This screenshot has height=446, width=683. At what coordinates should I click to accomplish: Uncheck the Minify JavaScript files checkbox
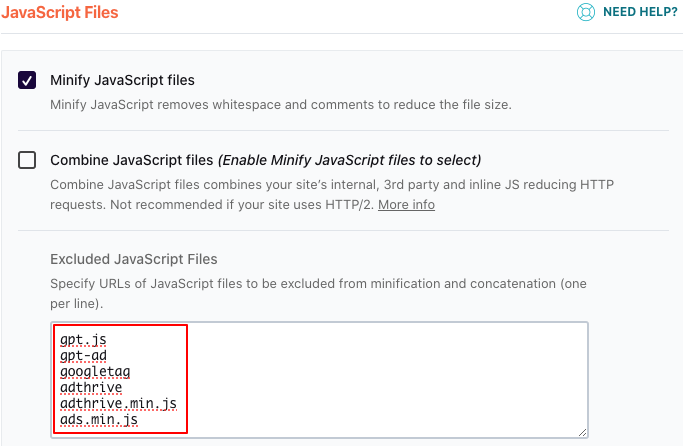[28, 80]
